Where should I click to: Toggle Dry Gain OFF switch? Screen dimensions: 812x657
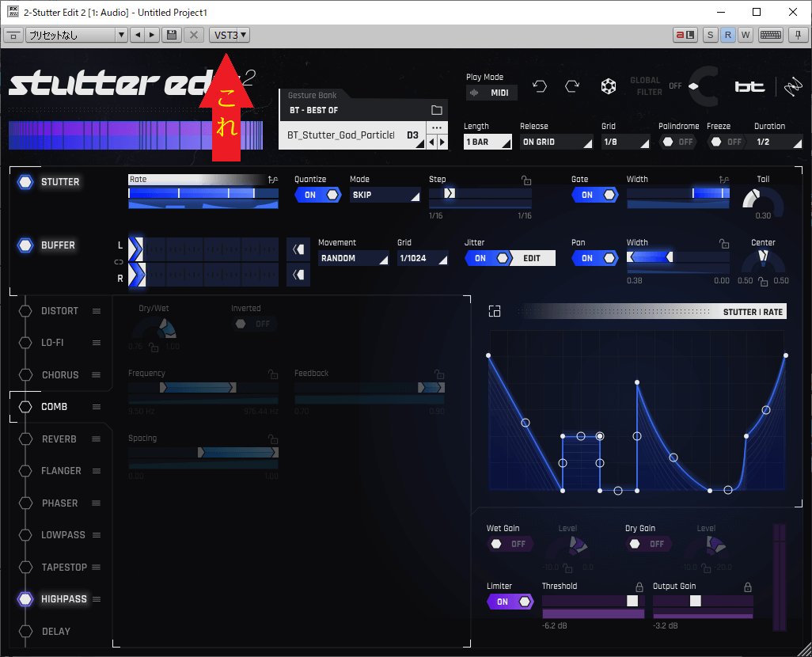(x=649, y=544)
